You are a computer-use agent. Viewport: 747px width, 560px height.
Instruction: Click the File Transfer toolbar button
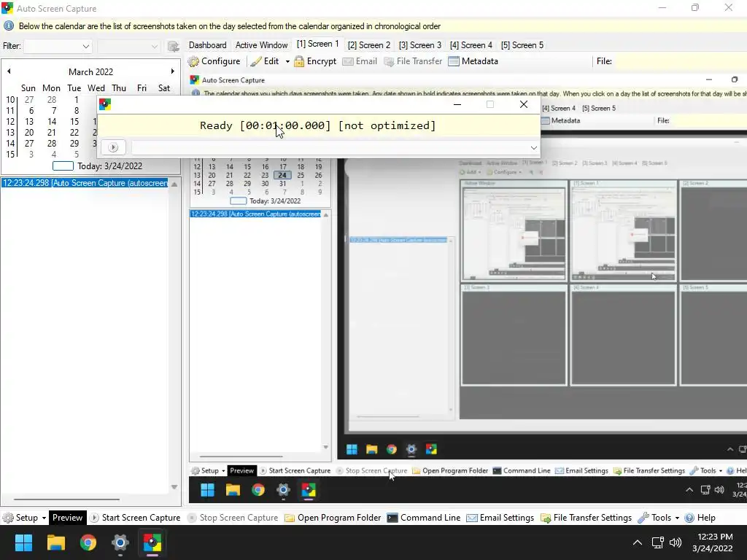coord(413,61)
